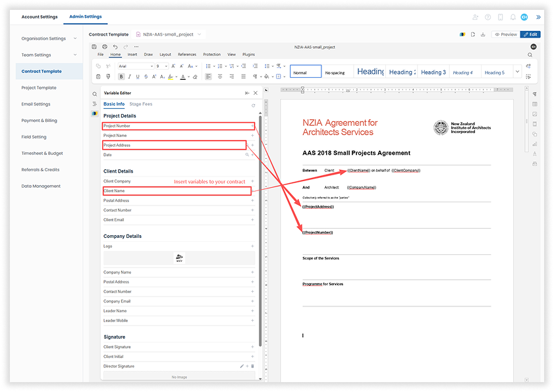554x392 pixels.
Task: Undo the last action
Action: pyautogui.click(x=115, y=47)
